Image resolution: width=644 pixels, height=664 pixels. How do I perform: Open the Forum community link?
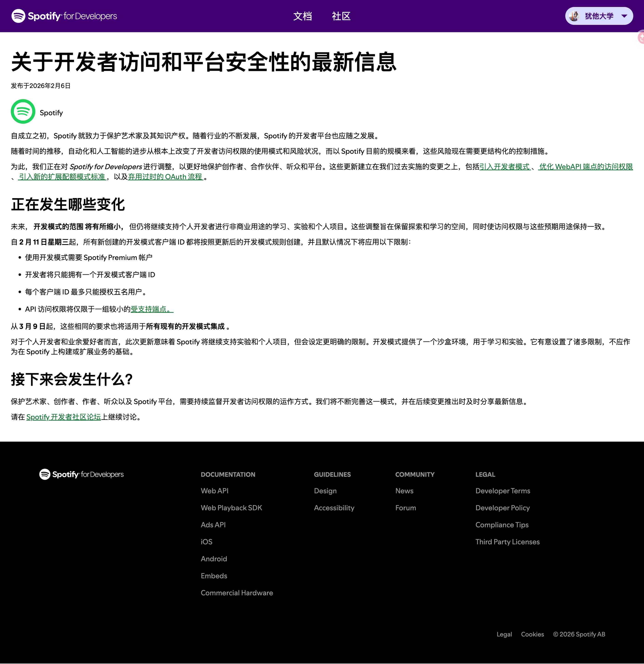tap(405, 508)
